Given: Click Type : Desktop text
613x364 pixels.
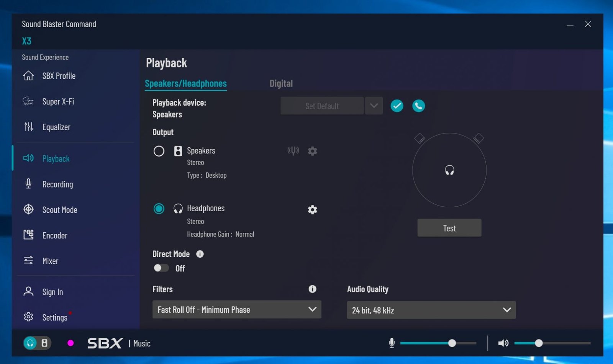Looking at the screenshot, I should (x=207, y=175).
